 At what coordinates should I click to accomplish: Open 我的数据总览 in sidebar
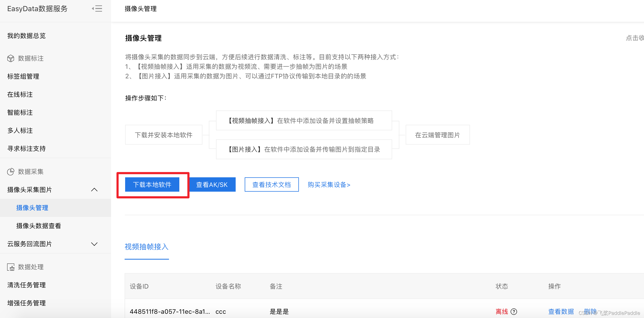point(27,36)
